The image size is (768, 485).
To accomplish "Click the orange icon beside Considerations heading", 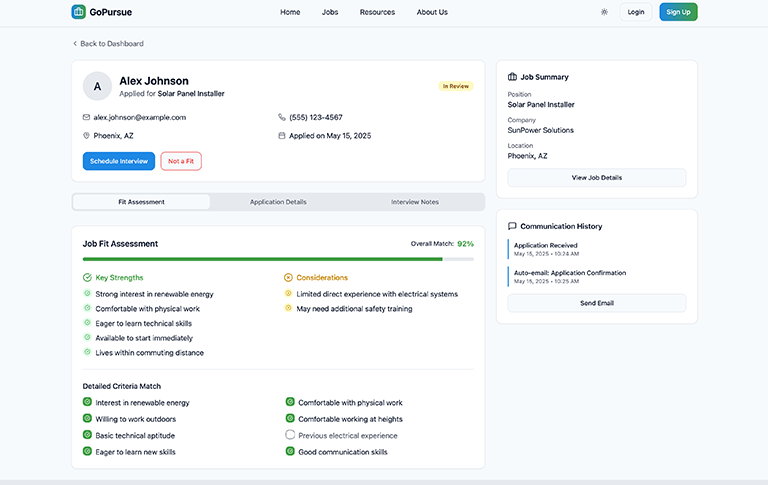I will (288, 278).
